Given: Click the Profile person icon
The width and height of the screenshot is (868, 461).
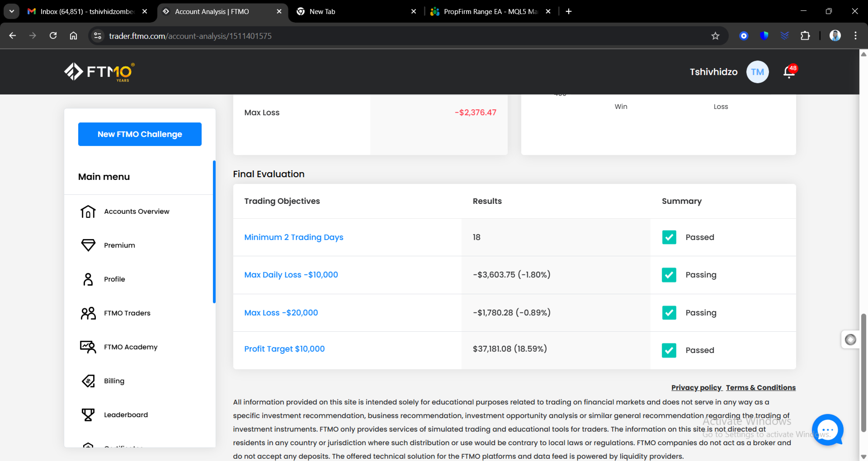Looking at the screenshot, I should tap(88, 279).
